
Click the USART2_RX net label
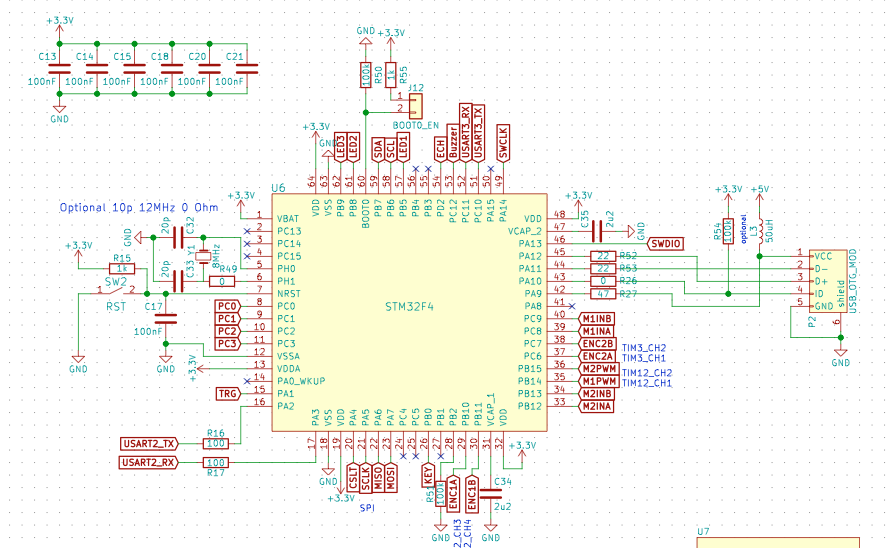[x=148, y=462]
